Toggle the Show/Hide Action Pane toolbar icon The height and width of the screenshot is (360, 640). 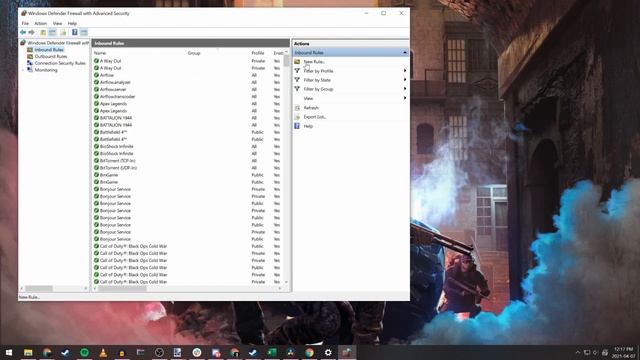coord(84,32)
